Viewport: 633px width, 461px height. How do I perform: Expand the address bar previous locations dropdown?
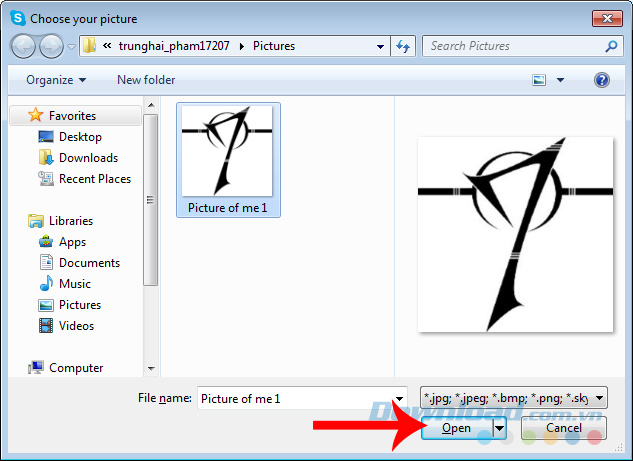coord(380,46)
